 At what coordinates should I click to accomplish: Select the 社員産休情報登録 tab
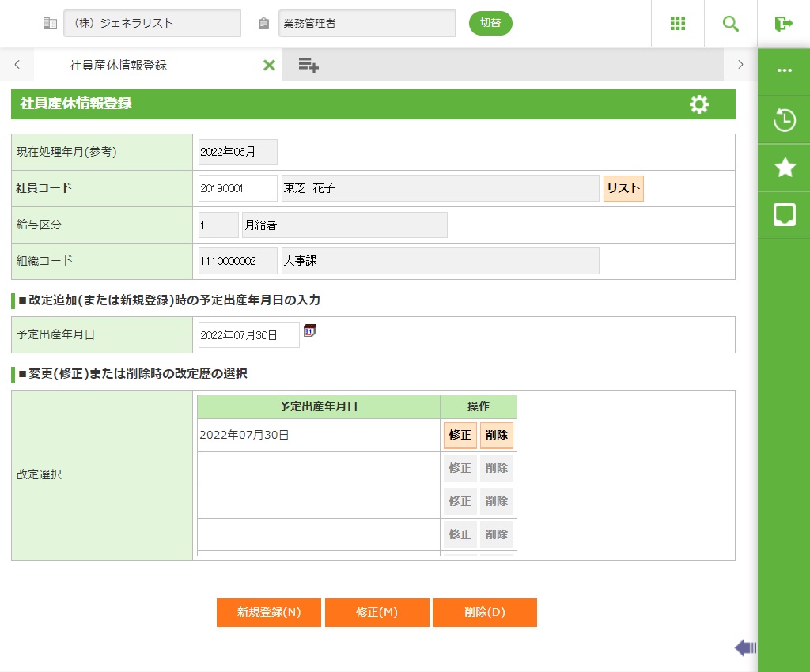coord(119,65)
